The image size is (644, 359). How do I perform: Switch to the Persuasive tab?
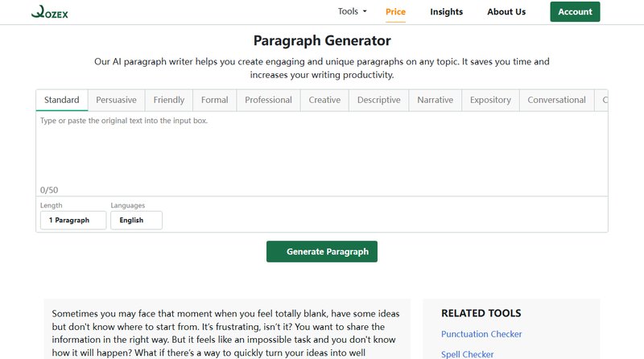click(116, 100)
